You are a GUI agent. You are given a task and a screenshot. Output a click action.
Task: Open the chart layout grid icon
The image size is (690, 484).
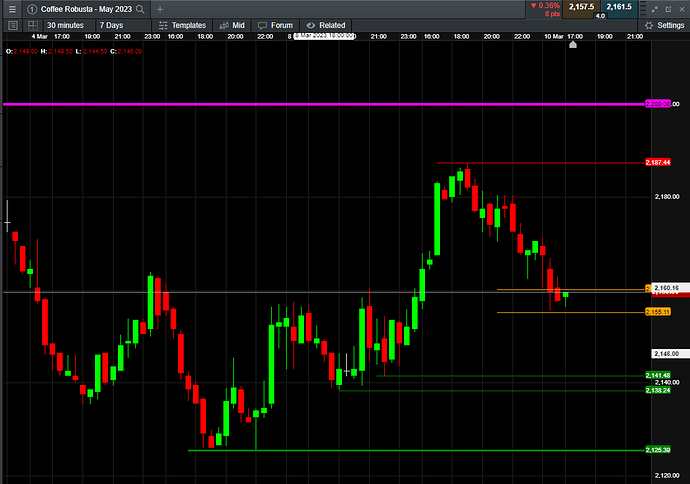click(x=33, y=26)
